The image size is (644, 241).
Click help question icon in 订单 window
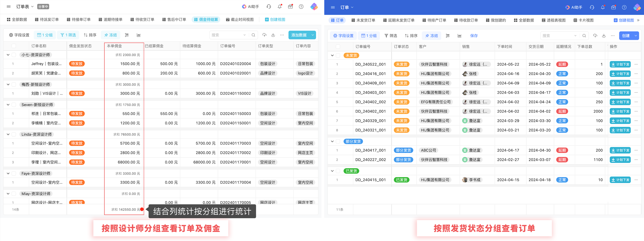[624, 8]
